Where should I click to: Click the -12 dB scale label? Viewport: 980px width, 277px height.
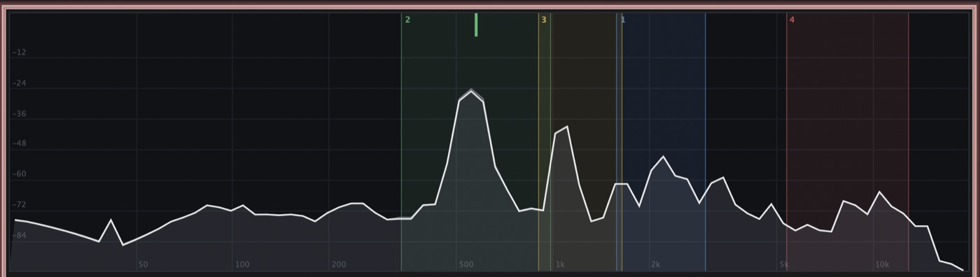[x=19, y=52]
